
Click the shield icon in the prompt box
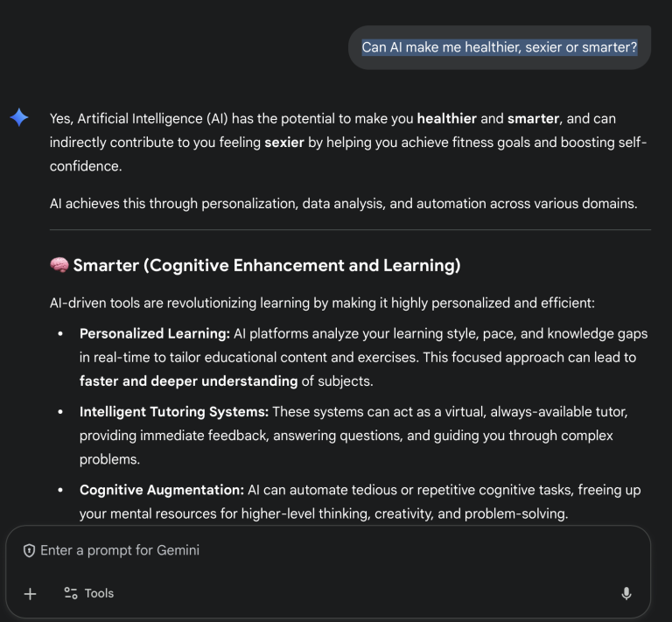[x=29, y=550]
